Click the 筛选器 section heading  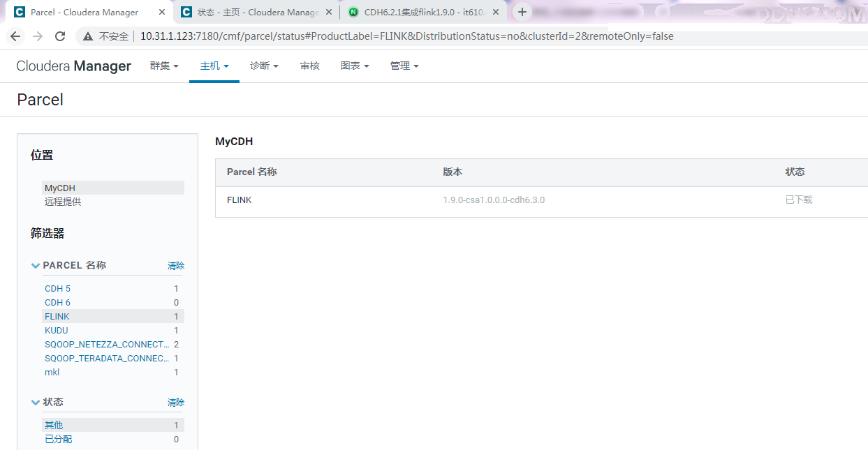[x=47, y=233]
